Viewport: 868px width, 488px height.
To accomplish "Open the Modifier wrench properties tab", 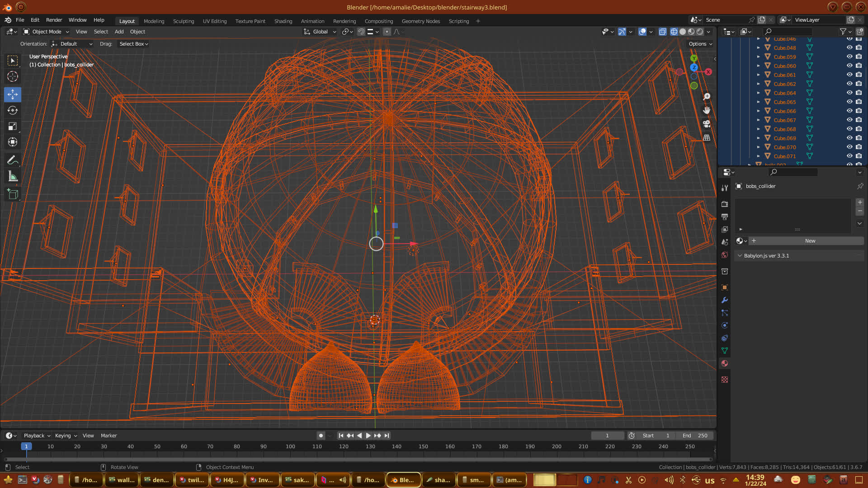I will 725,300.
